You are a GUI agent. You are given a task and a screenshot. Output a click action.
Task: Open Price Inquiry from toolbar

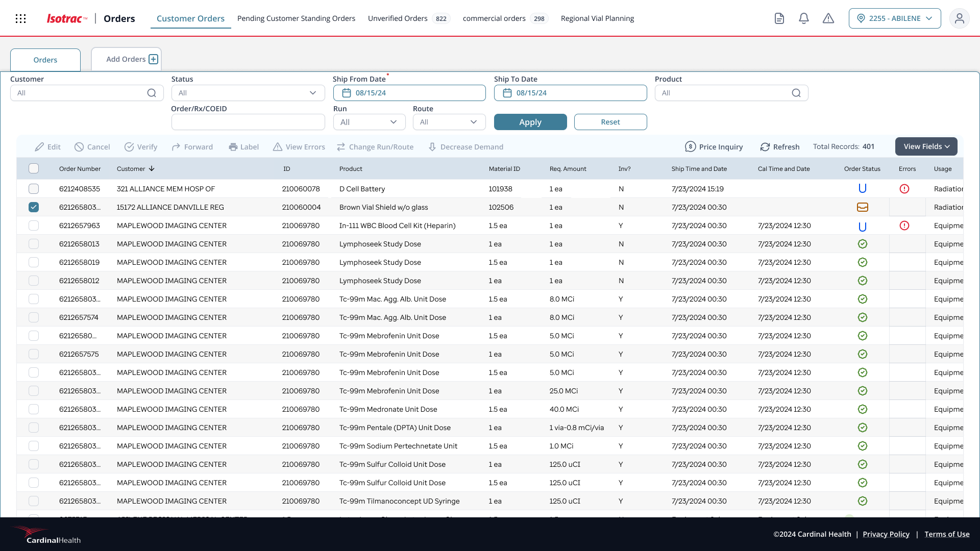coord(714,147)
